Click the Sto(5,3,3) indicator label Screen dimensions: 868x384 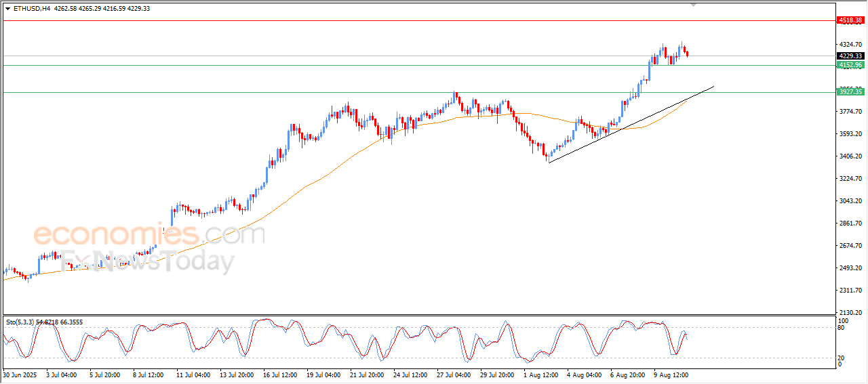click(22, 322)
